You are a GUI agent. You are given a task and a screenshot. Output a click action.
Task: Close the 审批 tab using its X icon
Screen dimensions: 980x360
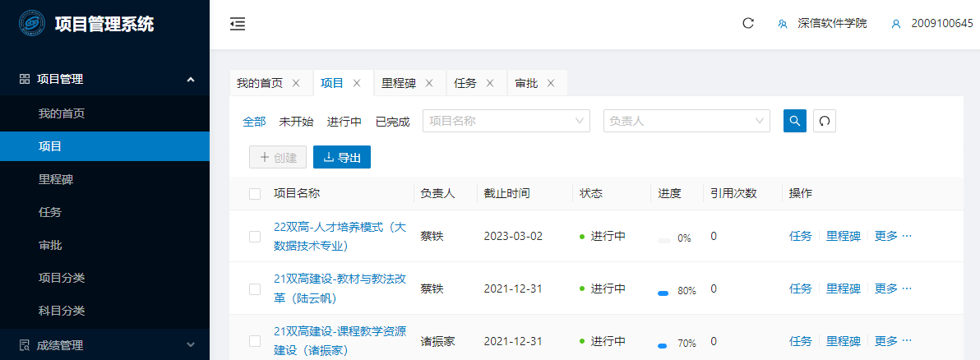551,83
